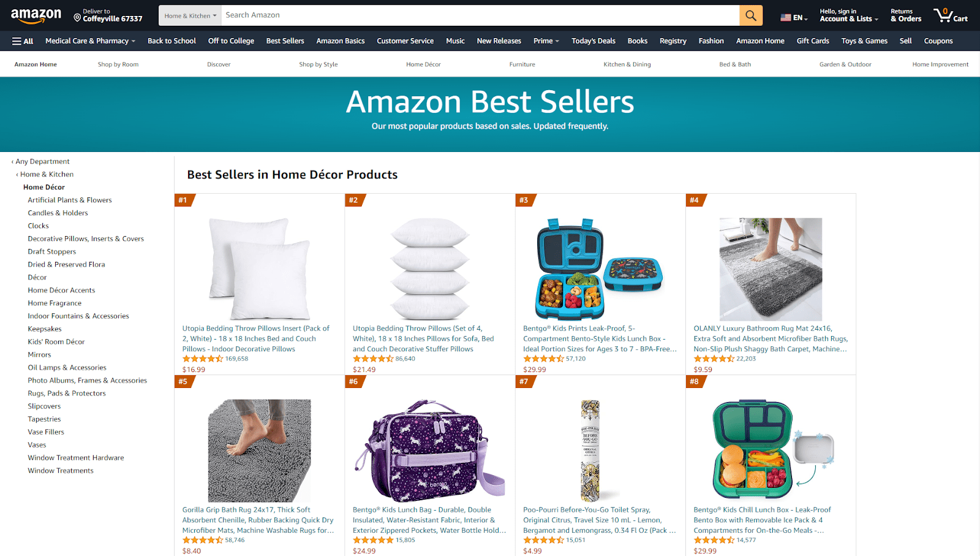This screenshot has height=556, width=980.
Task: Click the star rating of Utopia Pillows Insert
Action: [x=203, y=359]
